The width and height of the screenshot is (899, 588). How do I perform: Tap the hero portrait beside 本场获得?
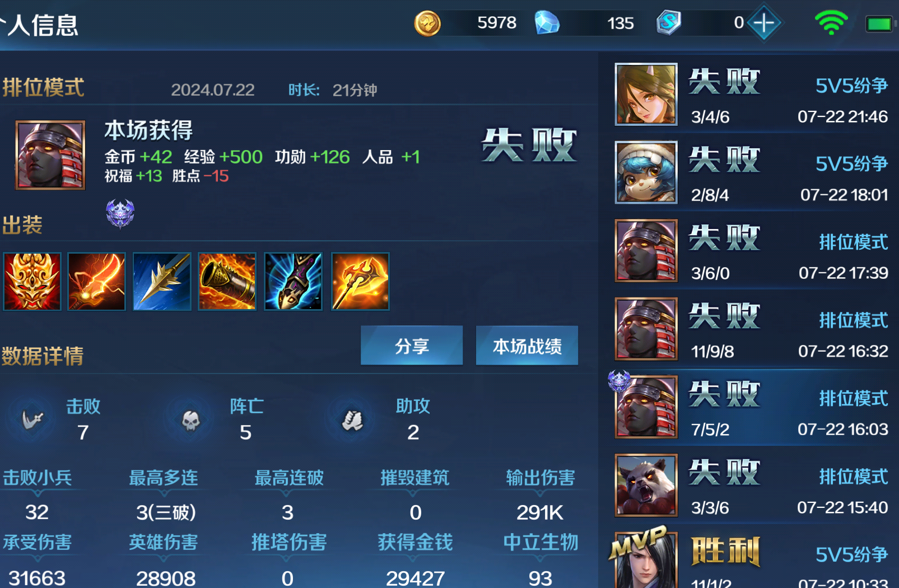point(50,155)
